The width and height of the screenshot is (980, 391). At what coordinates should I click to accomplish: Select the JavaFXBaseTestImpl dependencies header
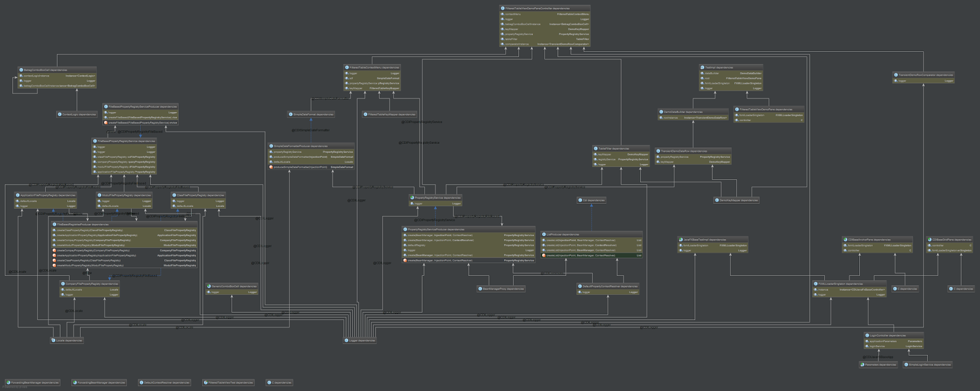[x=713, y=240]
